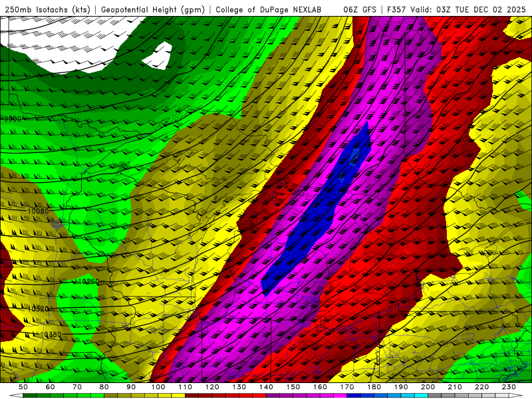Click the 110 value on the color scale
The width and height of the screenshot is (532, 399).
[x=186, y=387]
